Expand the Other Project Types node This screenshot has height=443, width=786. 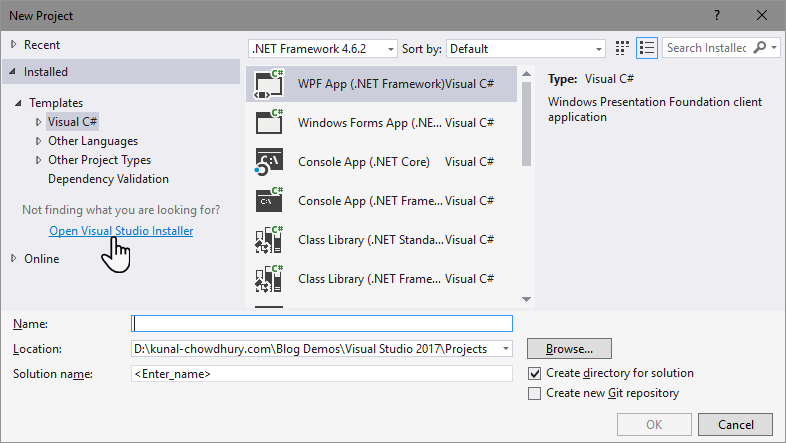coord(38,160)
